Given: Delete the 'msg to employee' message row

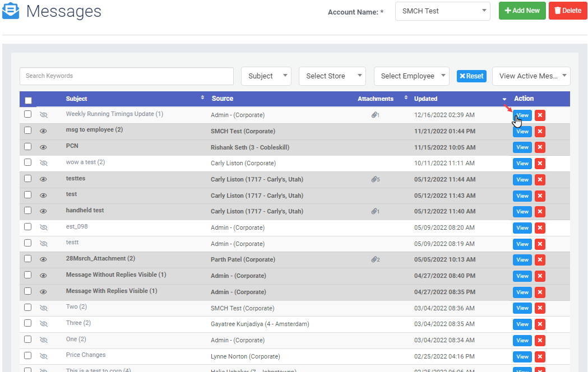Looking at the screenshot, I should 540,132.
